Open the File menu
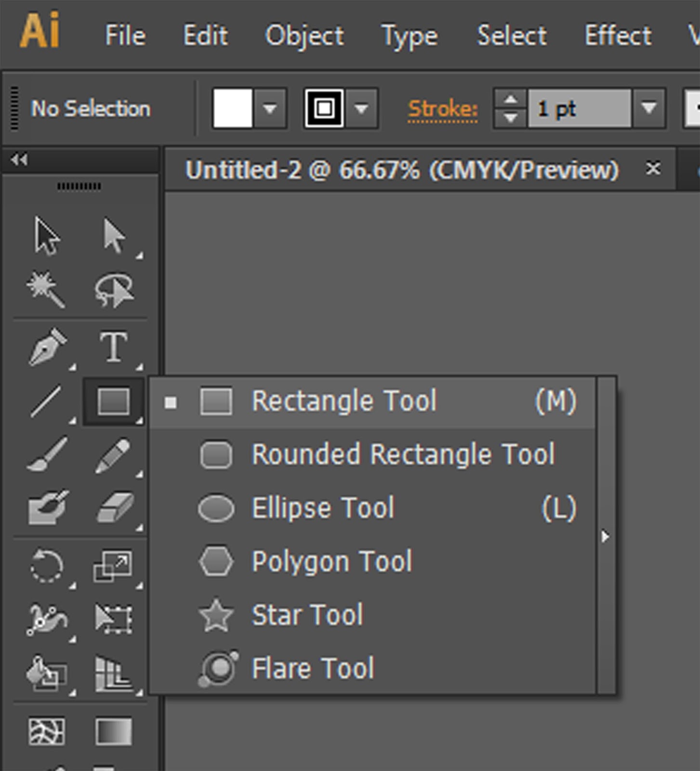This screenshot has height=771, width=700. coord(125,35)
